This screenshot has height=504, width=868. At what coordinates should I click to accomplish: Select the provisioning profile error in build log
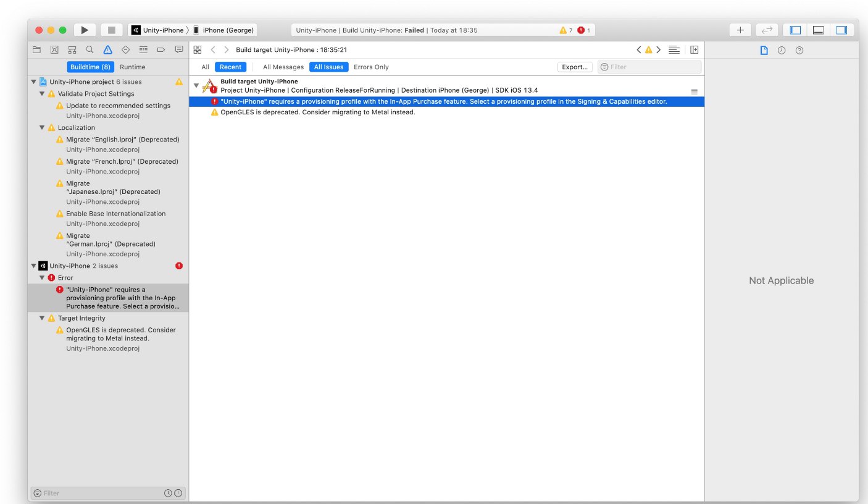point(446,101)
